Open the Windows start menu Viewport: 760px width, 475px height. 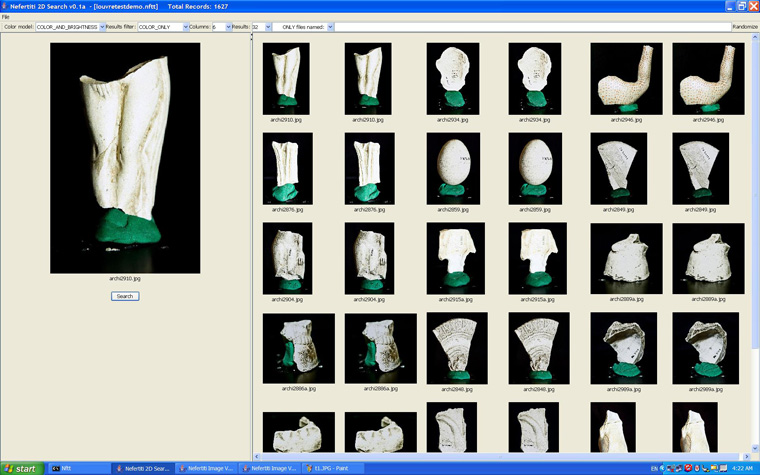pyautogui.click(x=22, y=469)
